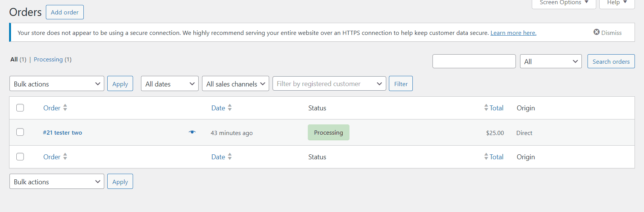Click the Dismiss notice icon
644x212 pixels.
tap(596, 32)
